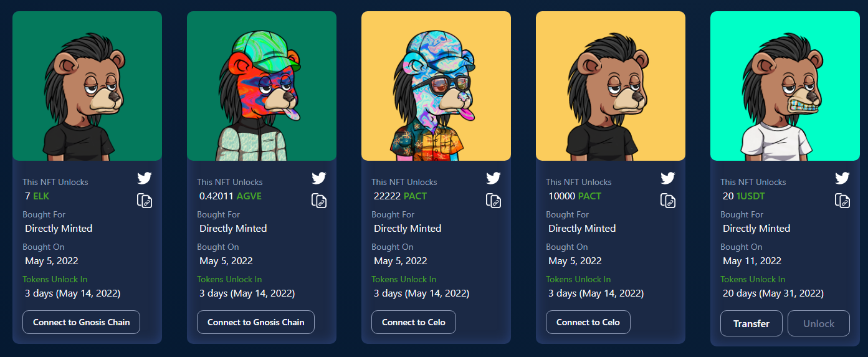Screen dimensions: 868x357
Task: Share 10000 PACT NFT via Twitter icon
Action: [668, 178]
